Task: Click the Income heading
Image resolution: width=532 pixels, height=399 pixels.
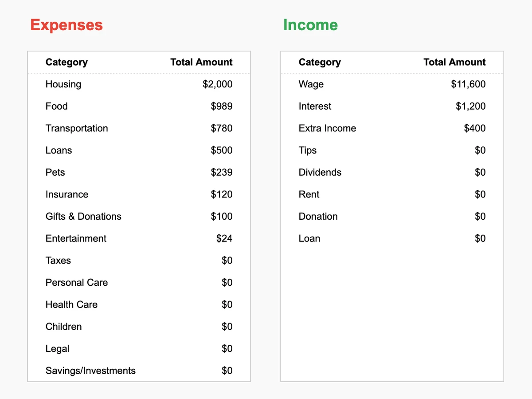Action: point(310,25)
